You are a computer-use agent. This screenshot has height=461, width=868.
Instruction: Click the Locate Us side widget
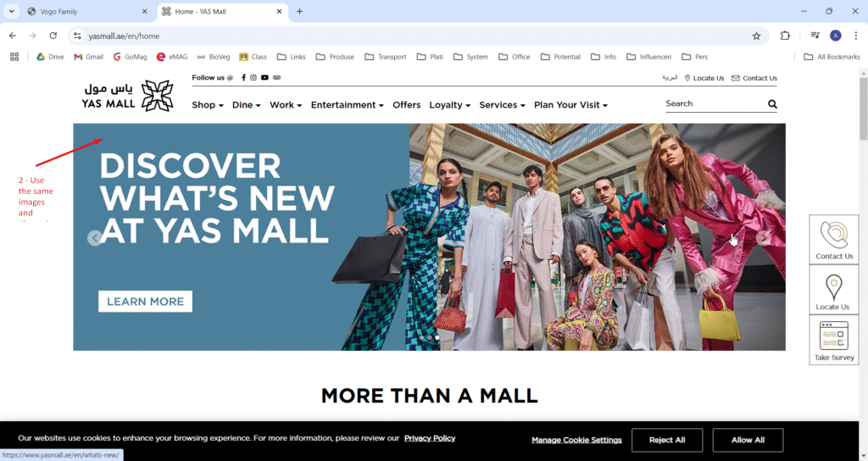(x=834, y=290)
